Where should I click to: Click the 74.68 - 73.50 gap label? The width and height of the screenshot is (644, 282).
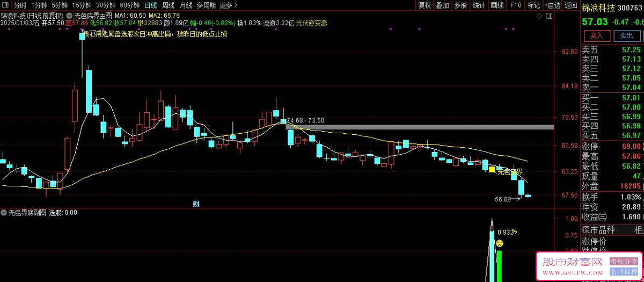coord(306,120)
